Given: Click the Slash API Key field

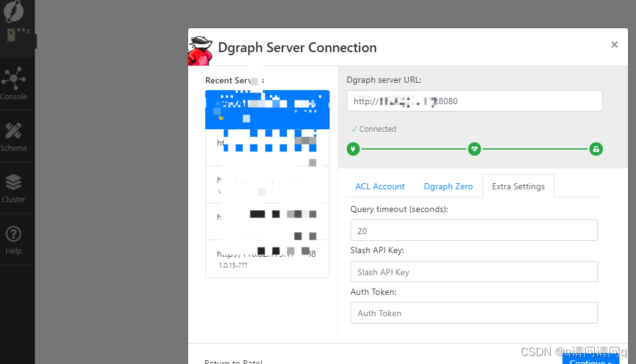Looking at the screenshot, I should coord(474,271).
